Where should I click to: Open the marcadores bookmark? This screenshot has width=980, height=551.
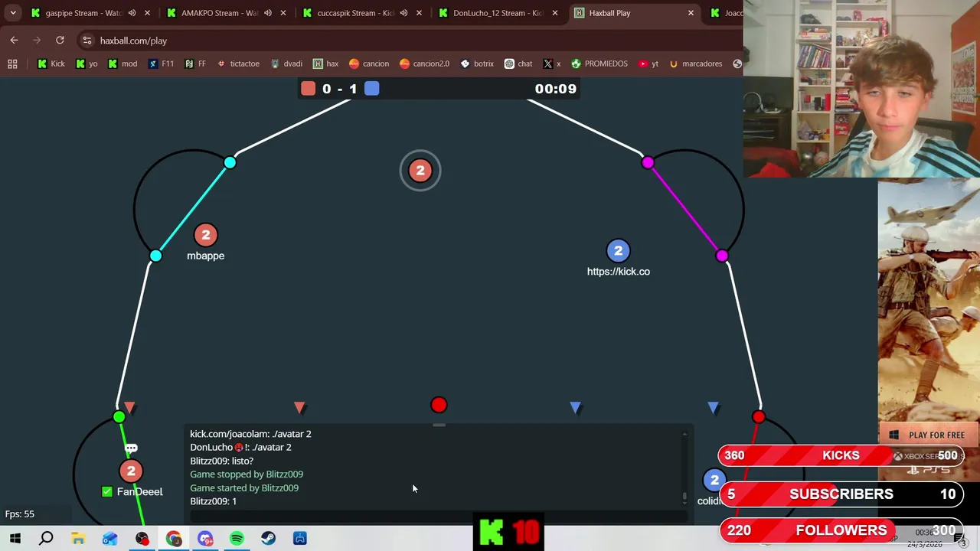695,64
